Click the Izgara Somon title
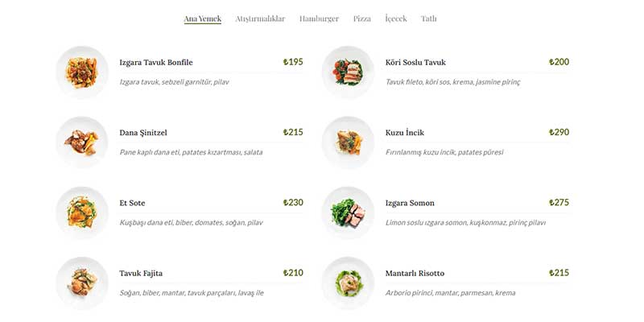Viewport: 644px width, 322px height. [410, 203]
